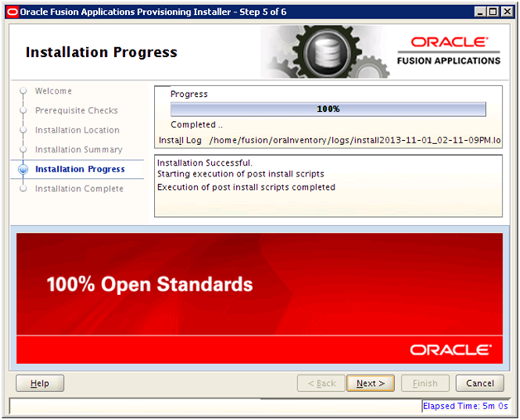Click the Install Log file path
Viewport: 520px width, 420px height.
pos(355,140)
